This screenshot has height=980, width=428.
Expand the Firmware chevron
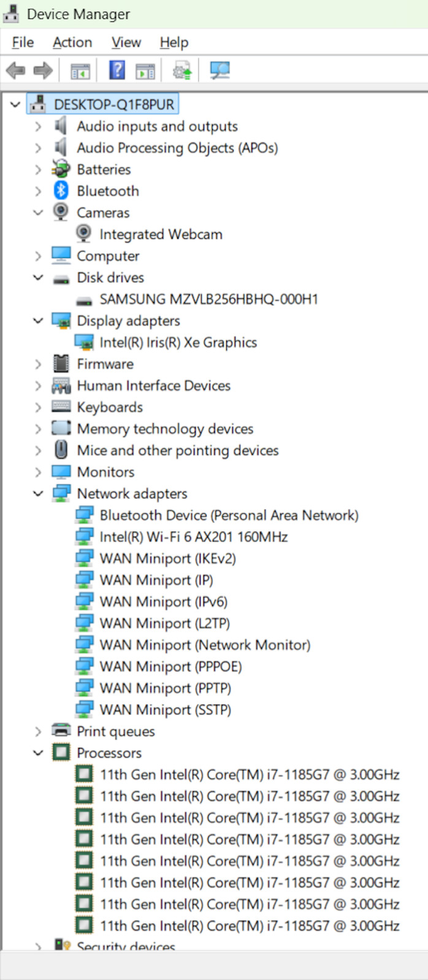coord(38,364)
